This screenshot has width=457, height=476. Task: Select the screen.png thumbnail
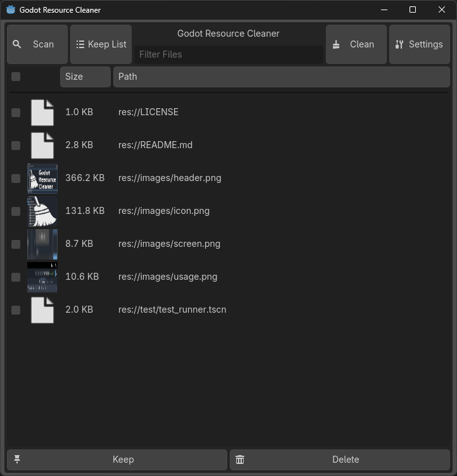point(42,244)
